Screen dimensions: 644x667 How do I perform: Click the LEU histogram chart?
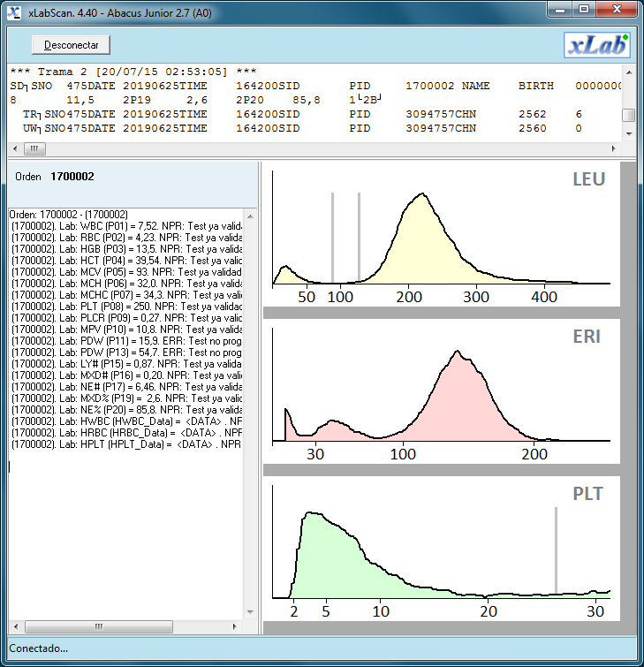442,234
